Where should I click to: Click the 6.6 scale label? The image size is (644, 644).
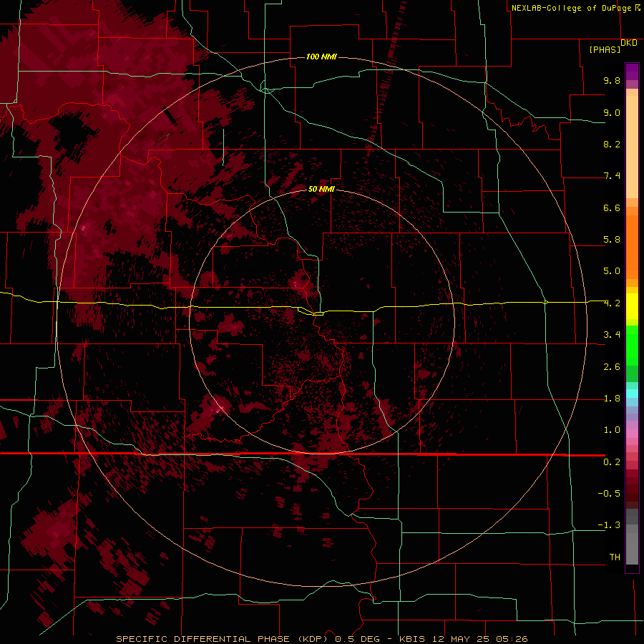612,208
